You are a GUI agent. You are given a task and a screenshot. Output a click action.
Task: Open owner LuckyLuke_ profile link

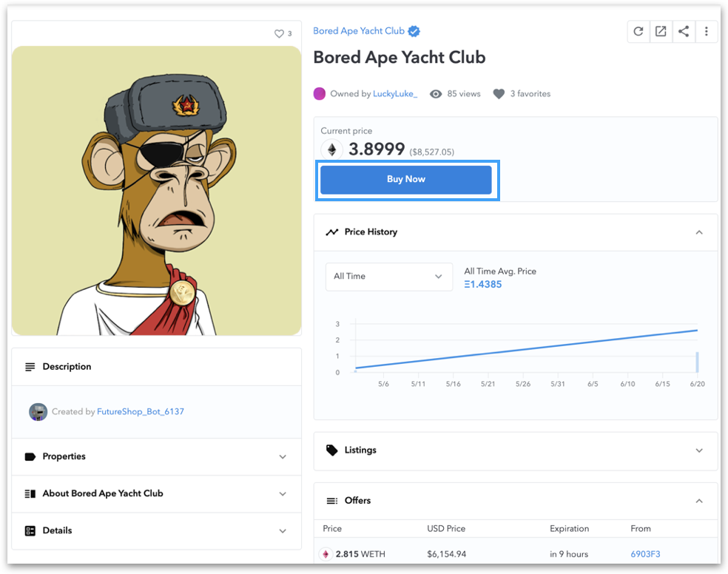(x=395, y=94)
